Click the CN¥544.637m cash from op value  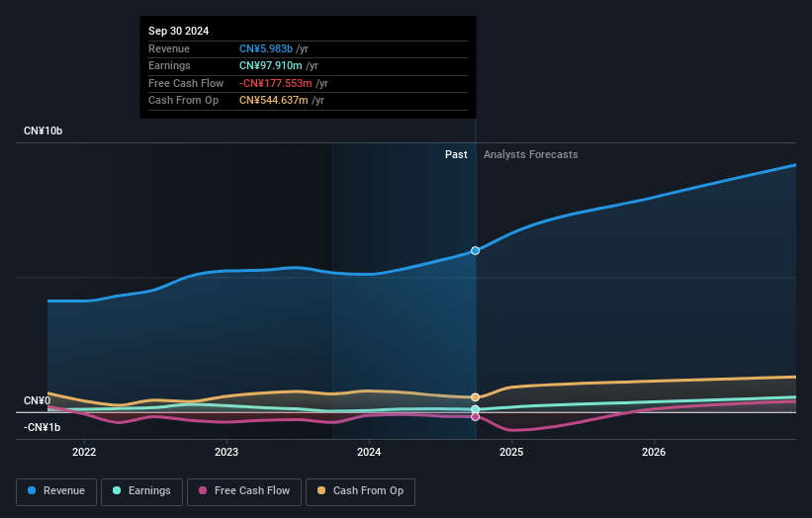coord(273,101)
